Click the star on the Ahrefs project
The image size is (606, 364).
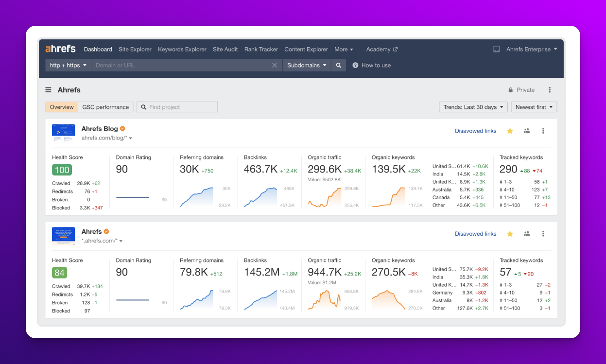[x=510, y=234]
